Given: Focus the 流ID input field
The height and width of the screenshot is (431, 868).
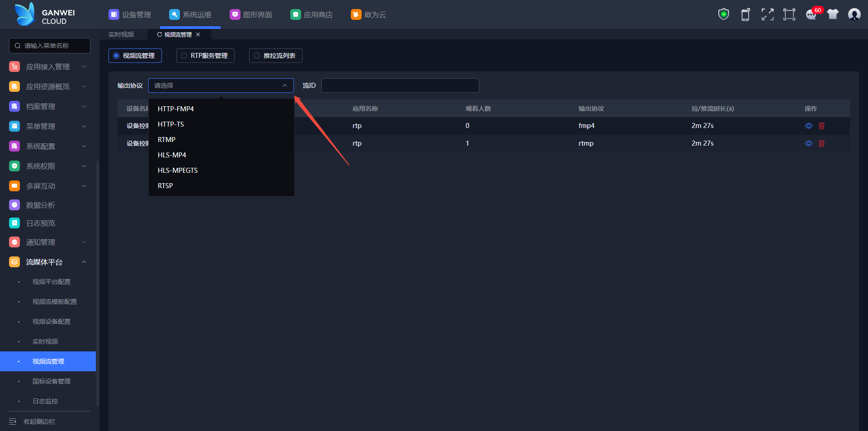Looking at the screenshot, I should [400, 85].
